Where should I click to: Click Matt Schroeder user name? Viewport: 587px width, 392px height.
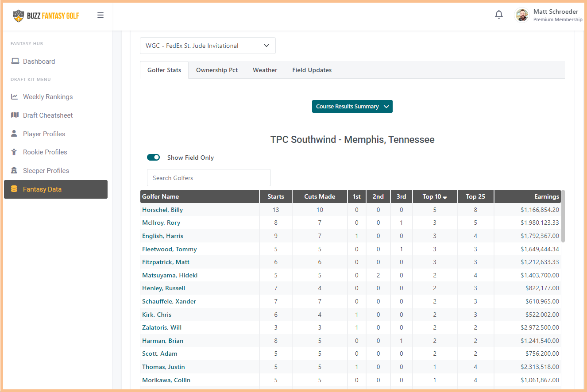pos(556,12)
